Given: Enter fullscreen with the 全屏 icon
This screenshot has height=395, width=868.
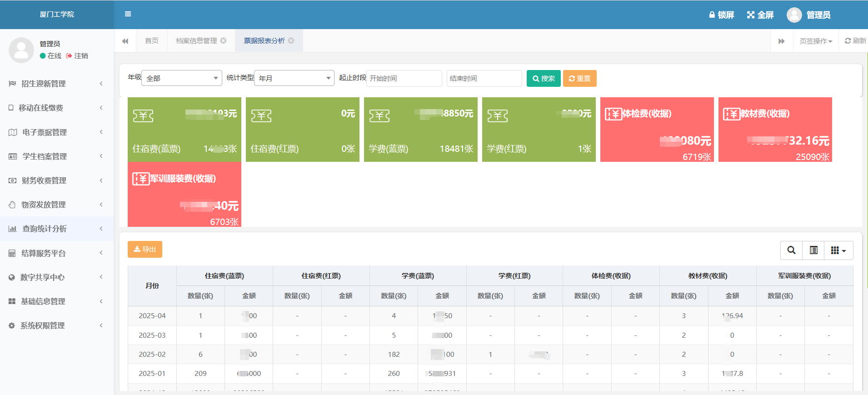Looking at the screenshot, I should [751, 15].
